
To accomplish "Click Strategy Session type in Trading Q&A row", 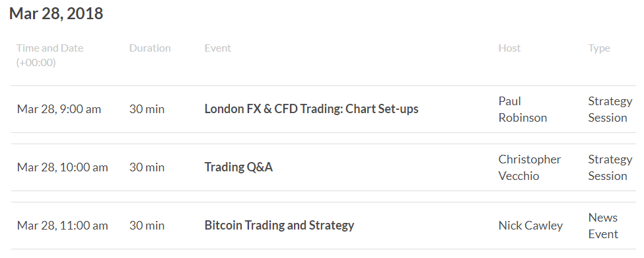I will coord(610,167).
